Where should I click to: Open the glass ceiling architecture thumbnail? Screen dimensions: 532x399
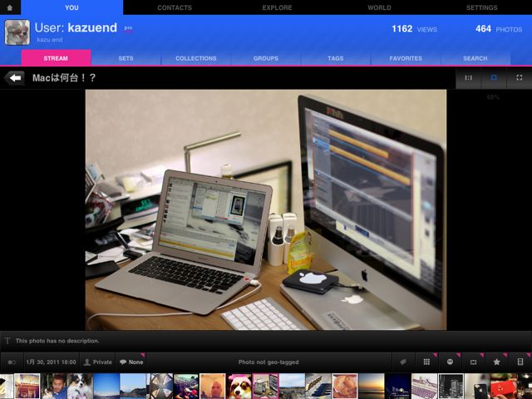click(x=160, y=386)
